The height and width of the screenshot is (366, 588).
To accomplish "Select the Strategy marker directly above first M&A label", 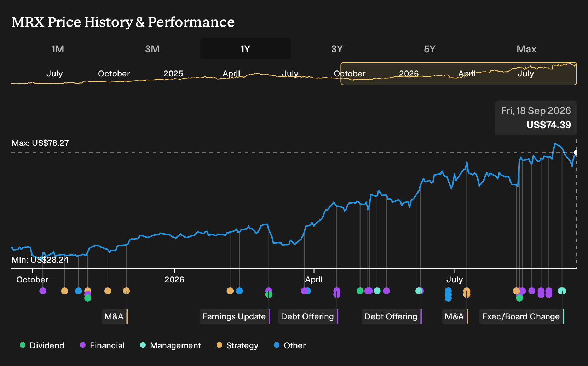I will (x=126, y=291).
